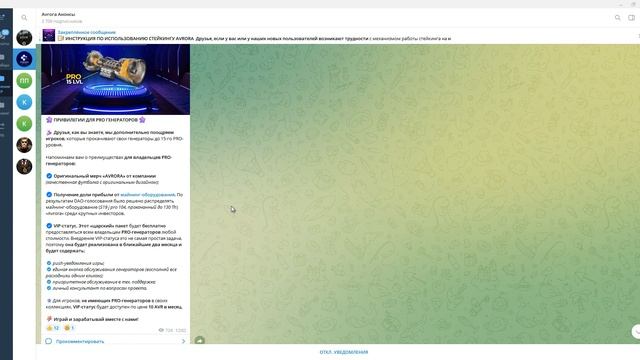640x360 pixels.
Task: View the PRO 15 LVL post image
Action: pyautogui.click(x=116, y=79)
